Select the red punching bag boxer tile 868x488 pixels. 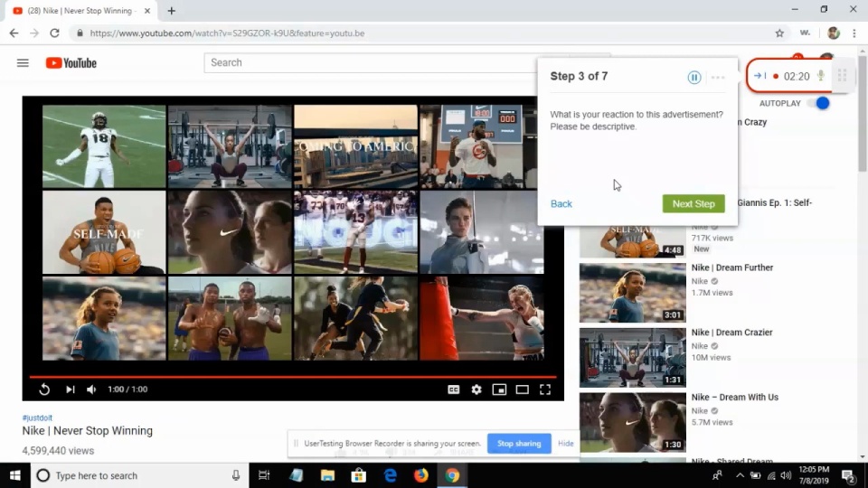482,319
